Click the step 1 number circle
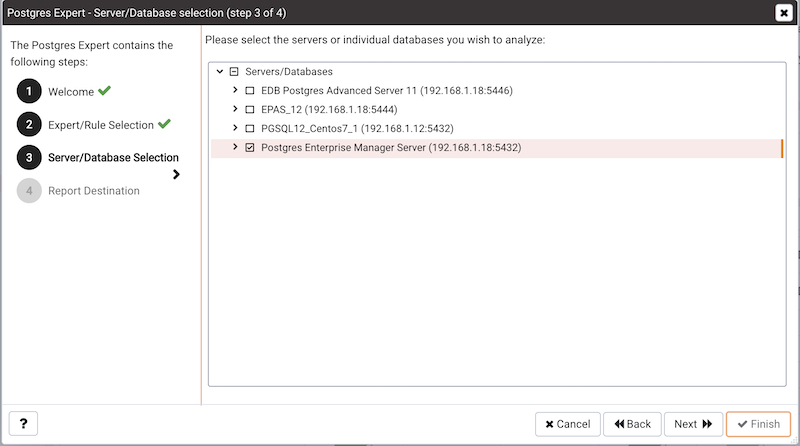This screenshot has height=446, width=800. [29, 91]
